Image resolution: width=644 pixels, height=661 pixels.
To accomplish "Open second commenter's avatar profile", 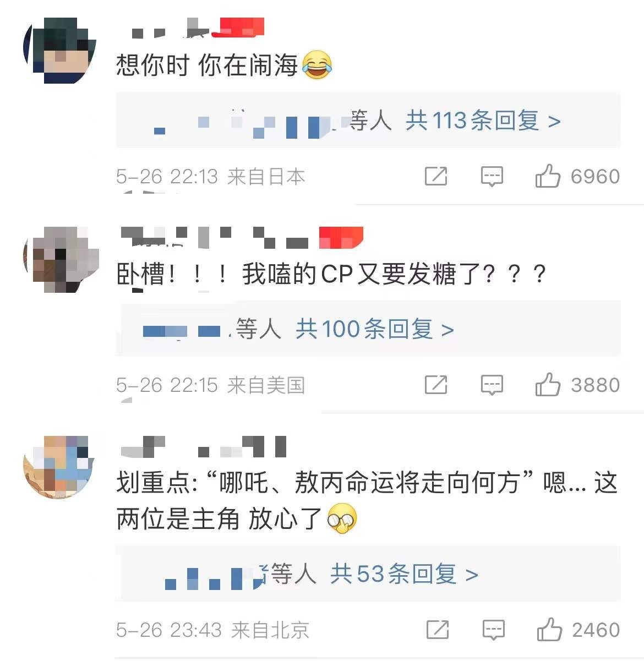I will [x=61, y=259].
